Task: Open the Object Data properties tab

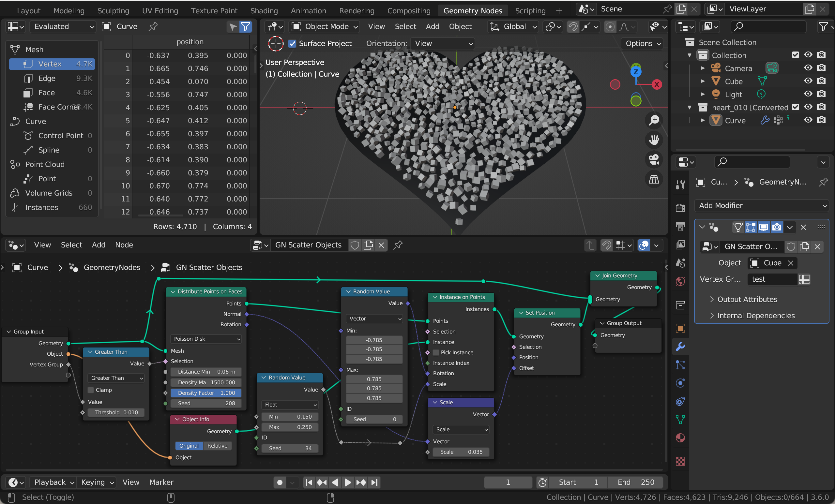Action: (680, 420)
